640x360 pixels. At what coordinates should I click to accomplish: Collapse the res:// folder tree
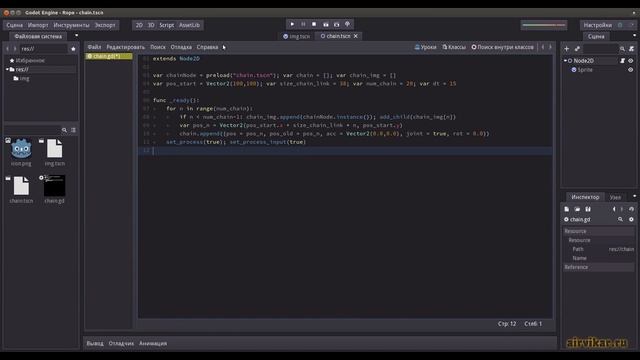click(x=7, y=69)
